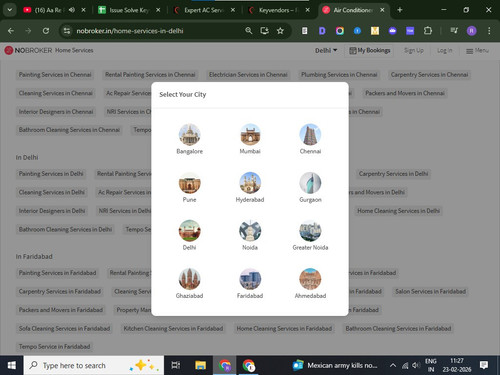500x375 pixels.
Task: Open My Bookings
Action: click(x=370, y=51)
